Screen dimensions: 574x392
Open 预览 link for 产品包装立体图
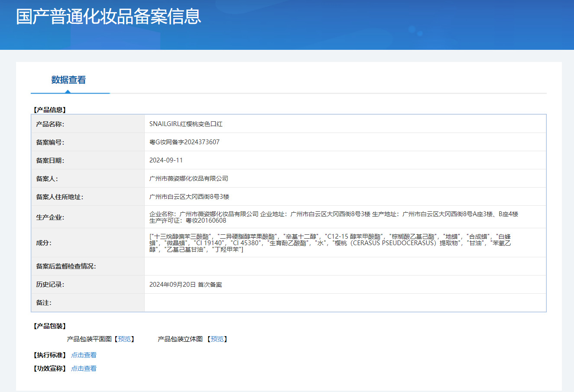217,339
